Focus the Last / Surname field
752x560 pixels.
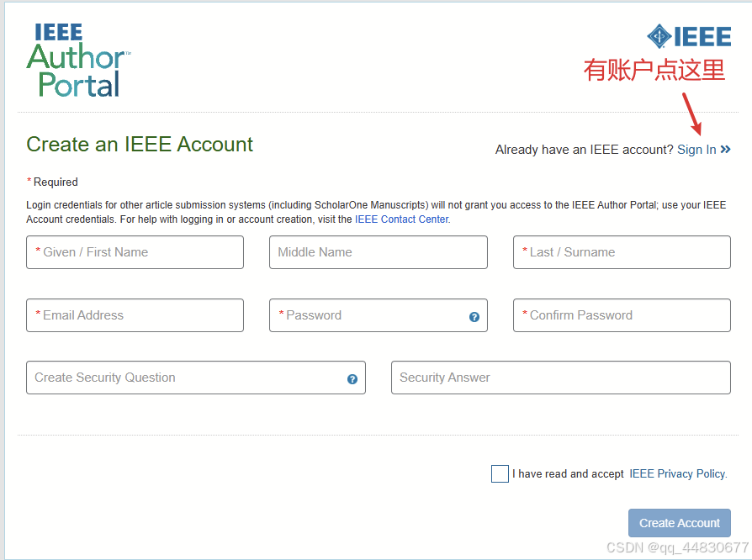tap(622, 252)
